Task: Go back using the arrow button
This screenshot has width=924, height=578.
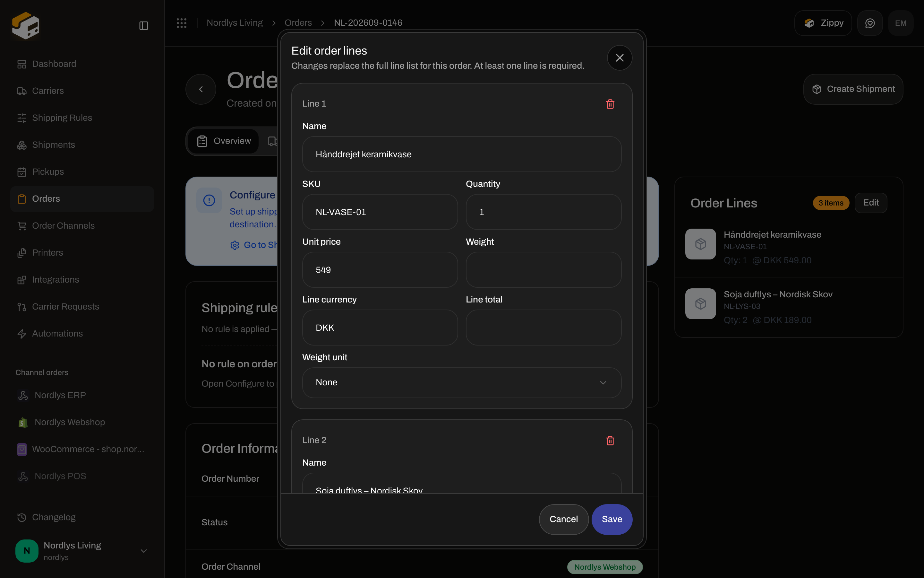Action: [x=201, y=89]
